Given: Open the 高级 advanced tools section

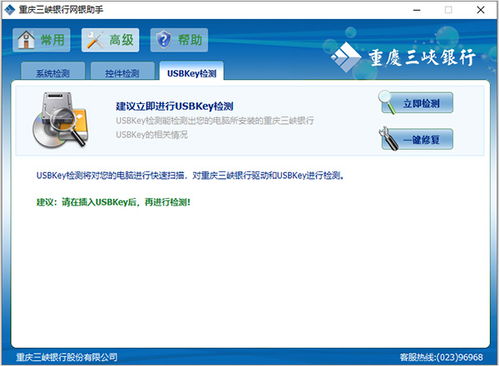Looking at the screenshot, I should pos(110,40).
